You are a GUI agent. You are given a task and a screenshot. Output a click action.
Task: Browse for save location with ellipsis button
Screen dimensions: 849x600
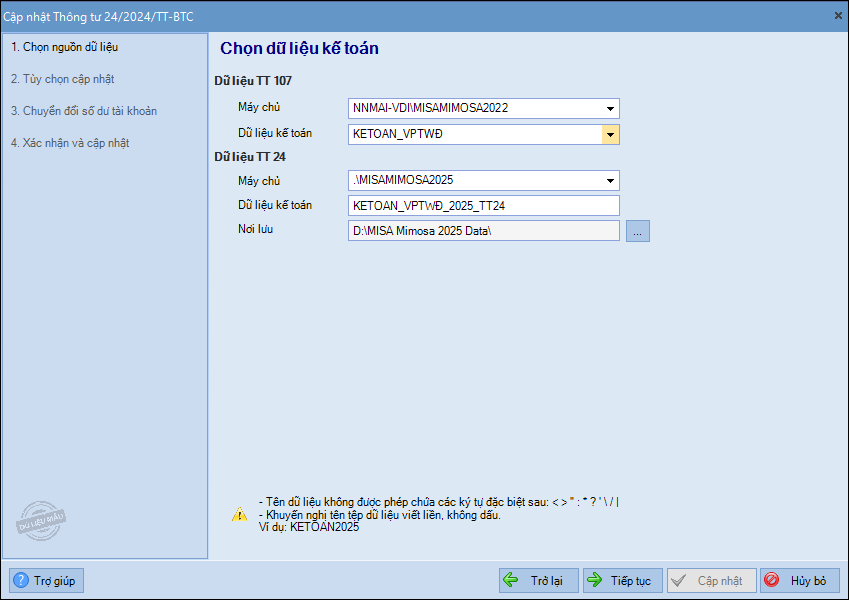click(x=638, y=231)
